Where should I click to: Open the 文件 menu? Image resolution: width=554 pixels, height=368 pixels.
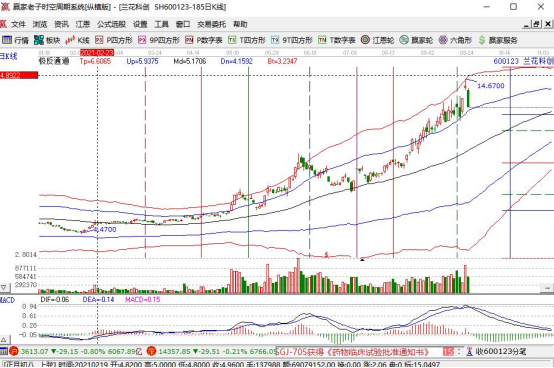click(18, 24)
